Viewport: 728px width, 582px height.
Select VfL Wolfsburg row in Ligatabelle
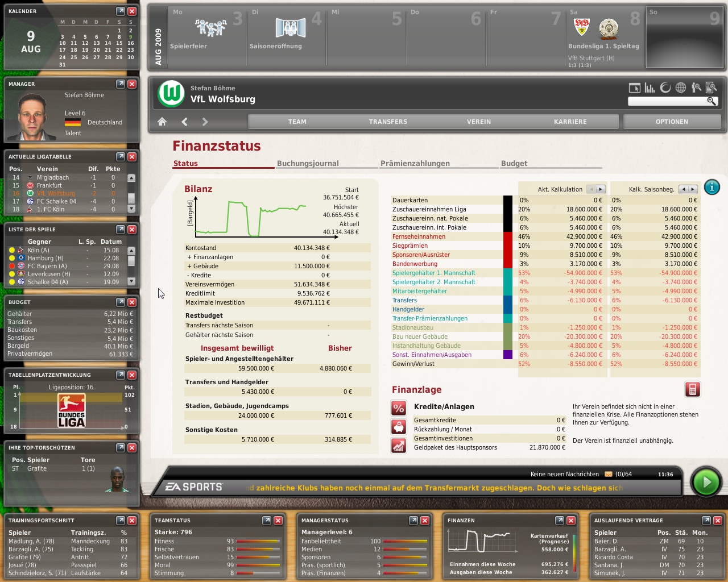coord(66,193)
